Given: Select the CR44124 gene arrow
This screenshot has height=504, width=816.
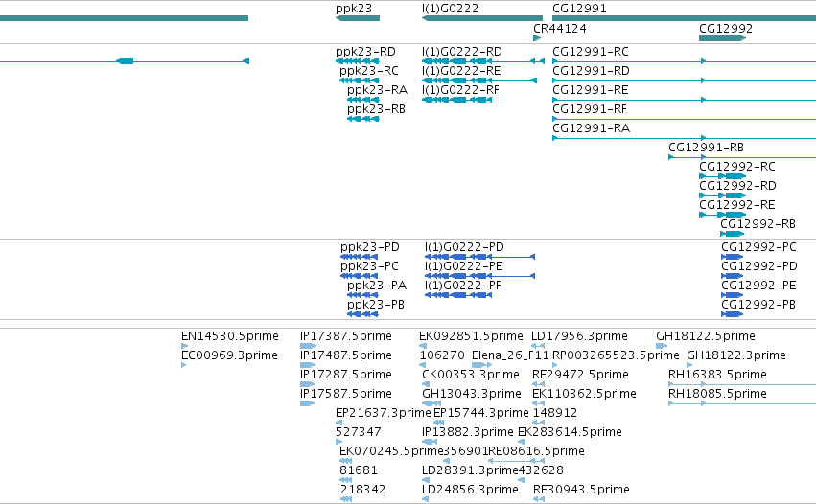Looking at the screenshot, I should point(537,38).
